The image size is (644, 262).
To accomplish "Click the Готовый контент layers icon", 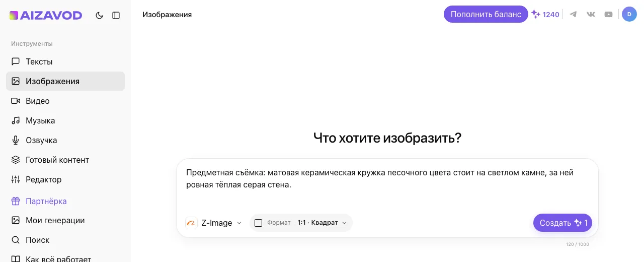I will pyautogui.click(x=16, y=160).
